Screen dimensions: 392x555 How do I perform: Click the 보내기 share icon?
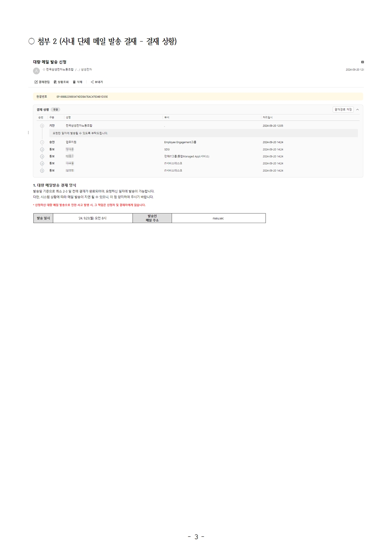[x=92, y=82]
